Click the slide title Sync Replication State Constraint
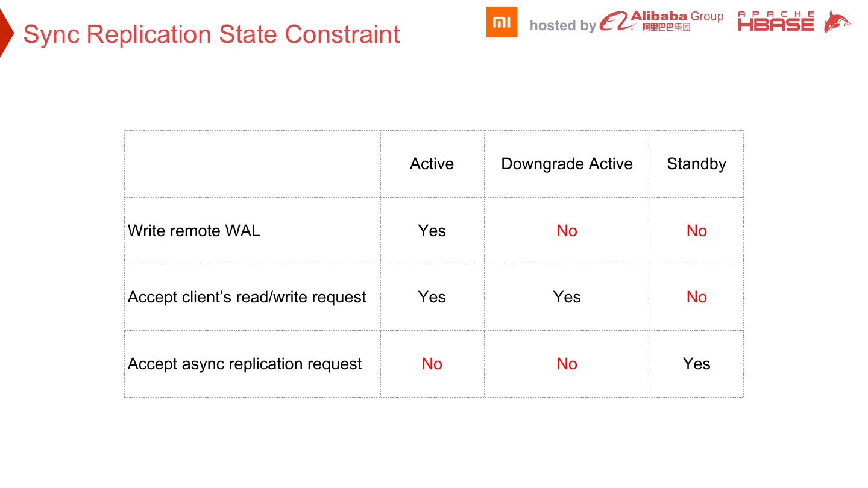Viewport: 868px width, 488px height. 212,34
